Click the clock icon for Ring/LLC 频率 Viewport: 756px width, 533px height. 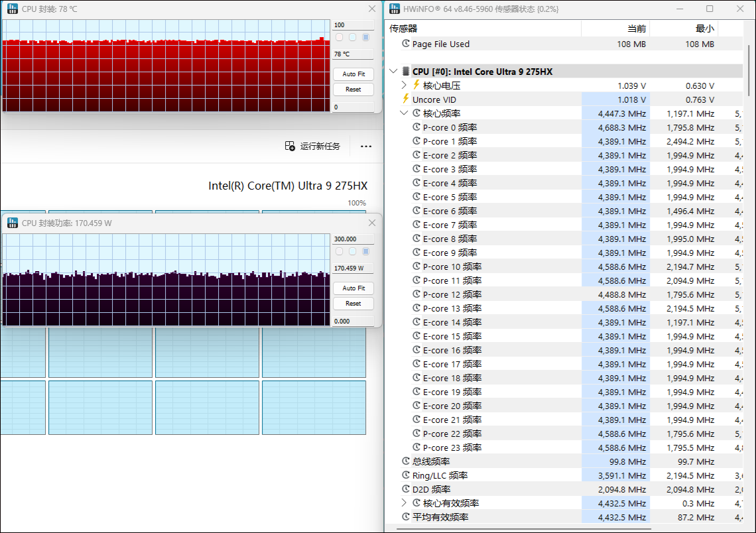406,475
